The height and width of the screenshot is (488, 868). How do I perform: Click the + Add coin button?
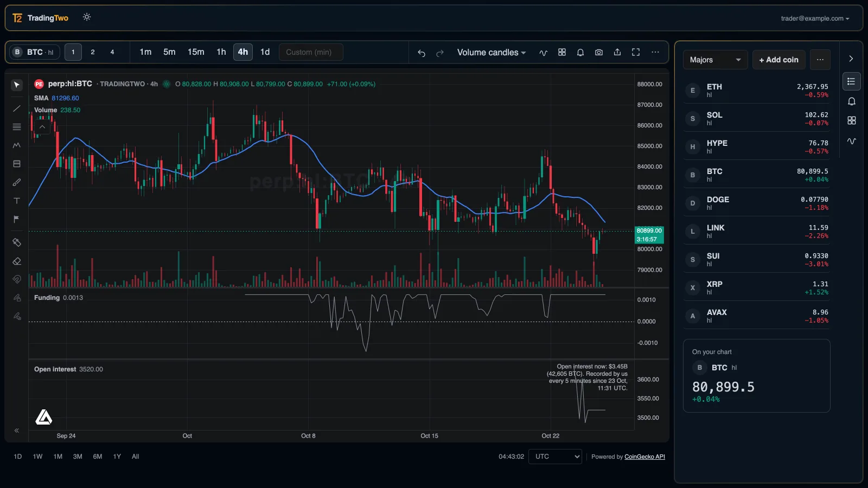778,60
